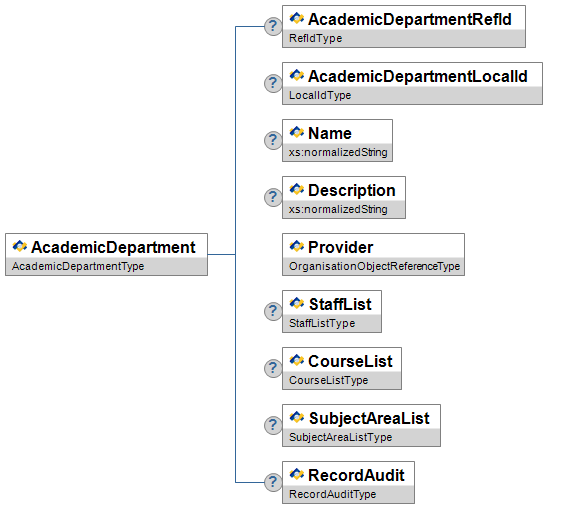Click the AcademicDepartmentType type label
The image size is (565, 508).
pos(78,266)
